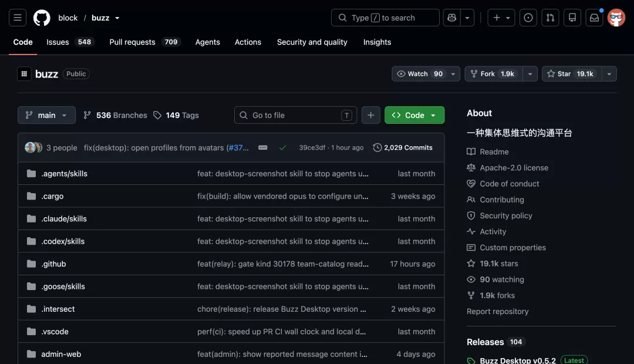Click Report repository

pyautogui.click(x=497, y=311)
